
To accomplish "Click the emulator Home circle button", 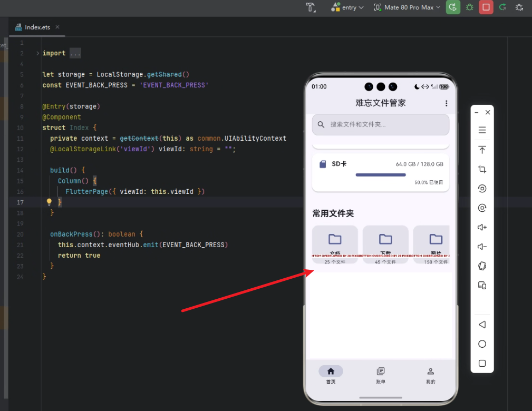I will tap(482, 344).
